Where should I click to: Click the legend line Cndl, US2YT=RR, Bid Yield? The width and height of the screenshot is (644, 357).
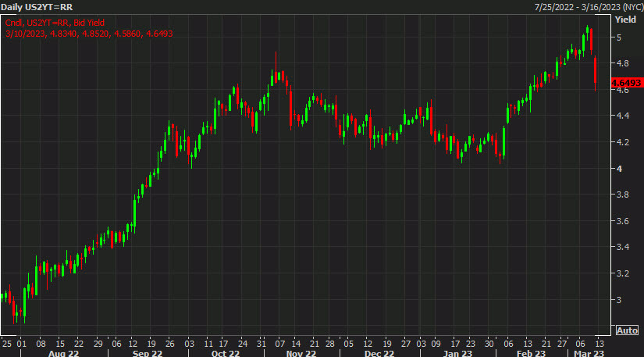(55, 23)
